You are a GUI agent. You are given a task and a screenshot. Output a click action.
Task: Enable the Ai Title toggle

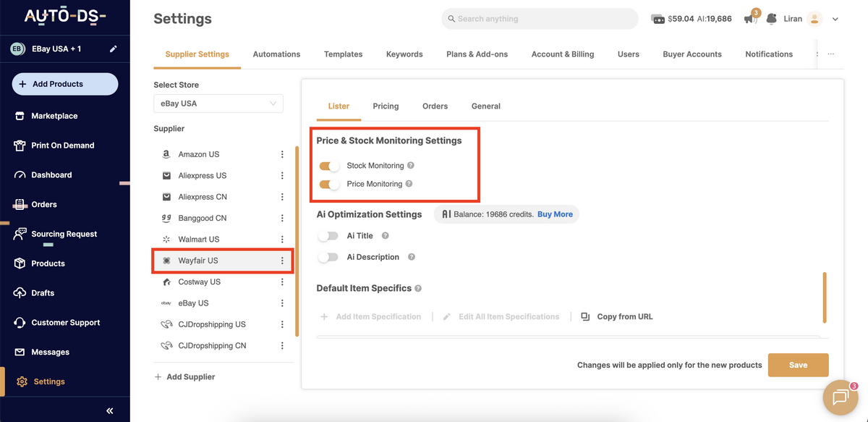(x=328, y=235)
